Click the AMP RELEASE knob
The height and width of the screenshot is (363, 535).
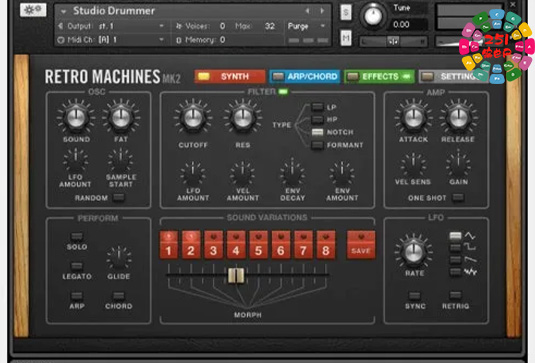point(459,117)
